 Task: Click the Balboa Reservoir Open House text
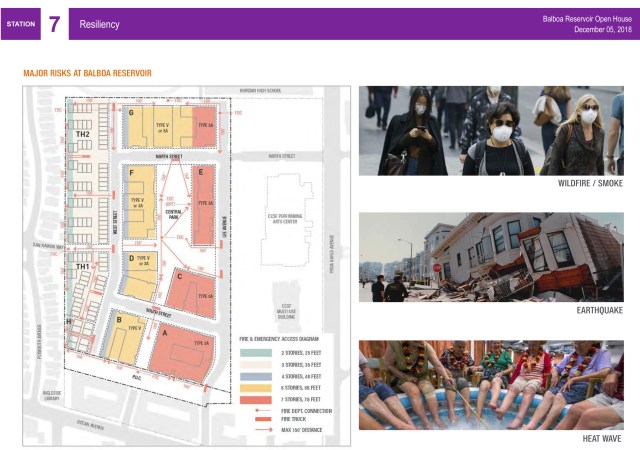click(587, 19)
